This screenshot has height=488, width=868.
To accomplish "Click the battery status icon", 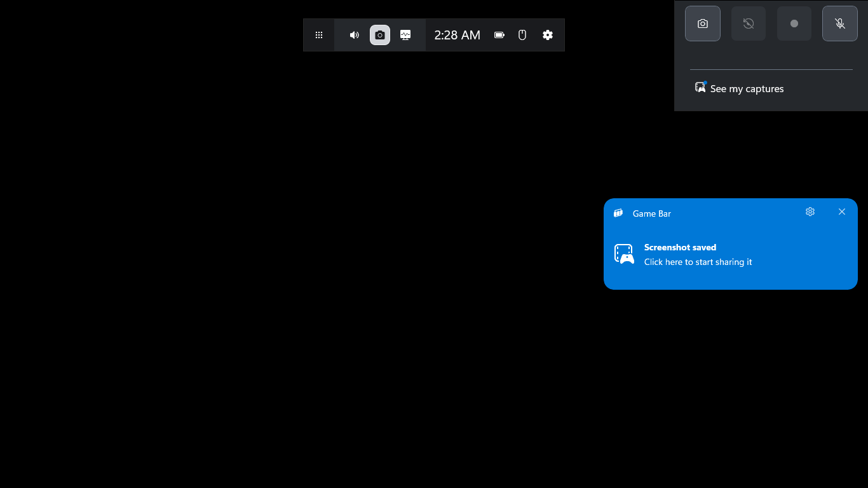I will [x=499, y=35].
